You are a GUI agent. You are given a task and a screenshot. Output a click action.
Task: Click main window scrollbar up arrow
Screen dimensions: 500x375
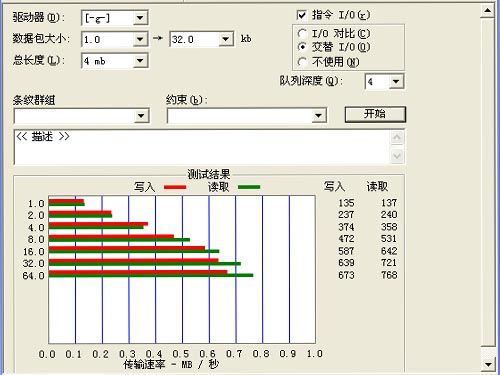[488, 11]
